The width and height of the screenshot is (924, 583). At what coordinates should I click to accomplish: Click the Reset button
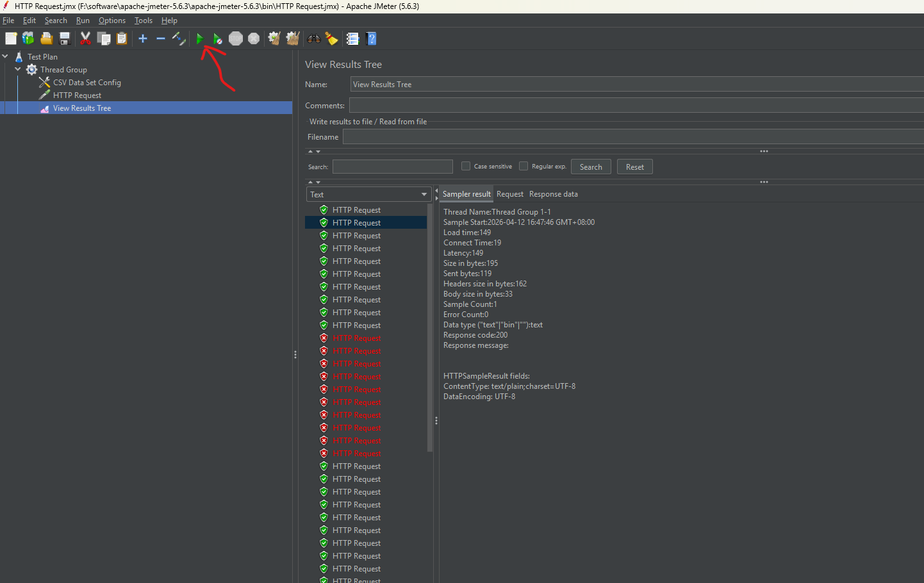635,167
